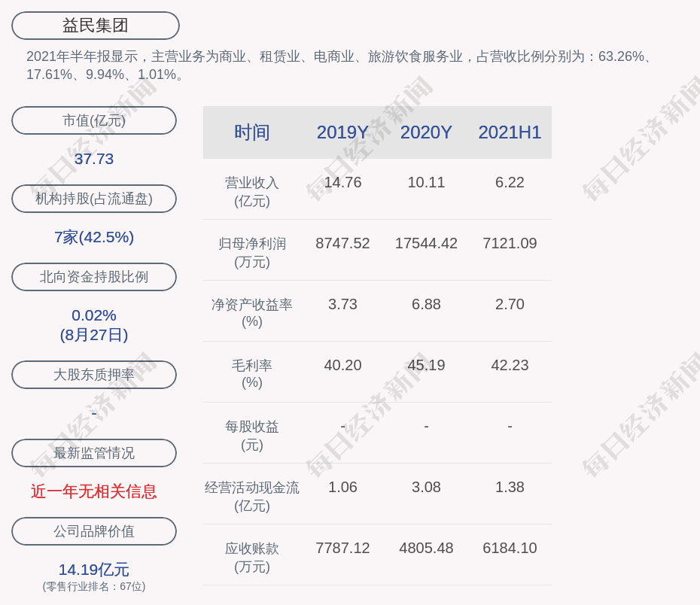The image size is (700, 605).
Task: Click the (零售行业排名：67位) ranking note
Action: [94, 586]
